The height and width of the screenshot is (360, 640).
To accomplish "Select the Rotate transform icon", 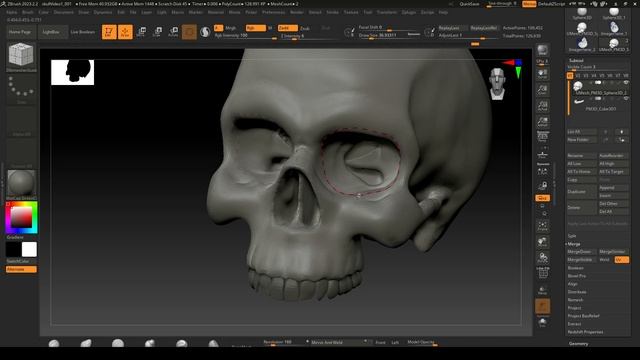I will tap(173, 32).
